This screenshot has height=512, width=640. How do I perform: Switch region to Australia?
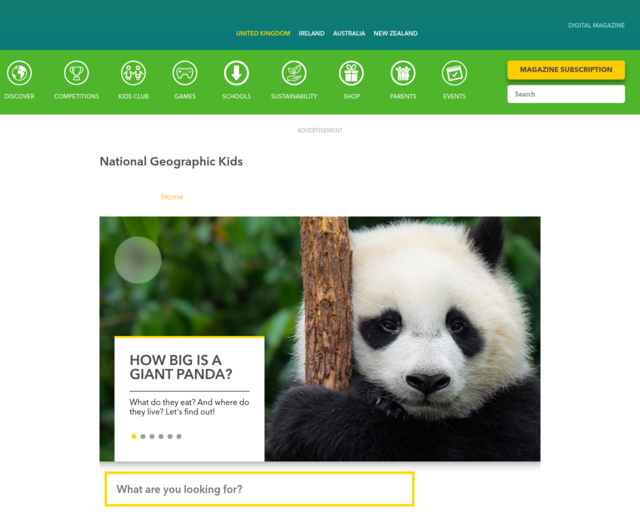349,33
